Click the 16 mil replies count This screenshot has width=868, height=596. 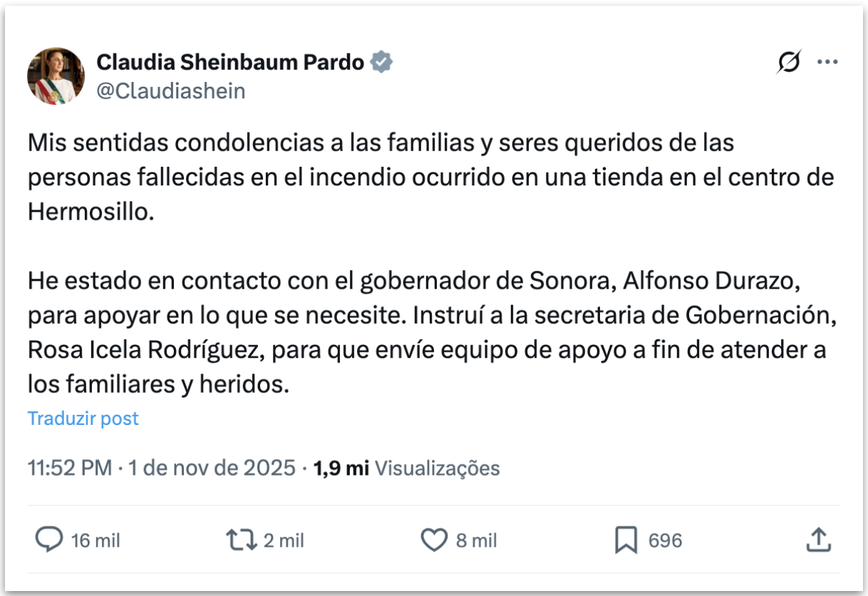click(x=95, y=541)
